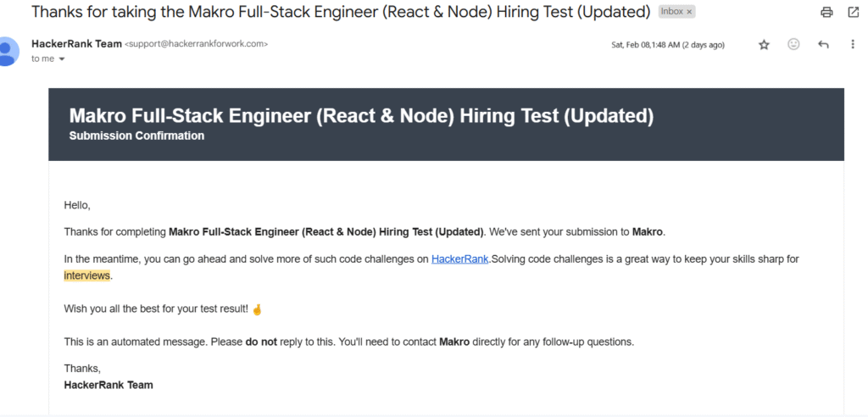Open email in new window icon
Screen dimensions: 868x417
pos(853,12)
